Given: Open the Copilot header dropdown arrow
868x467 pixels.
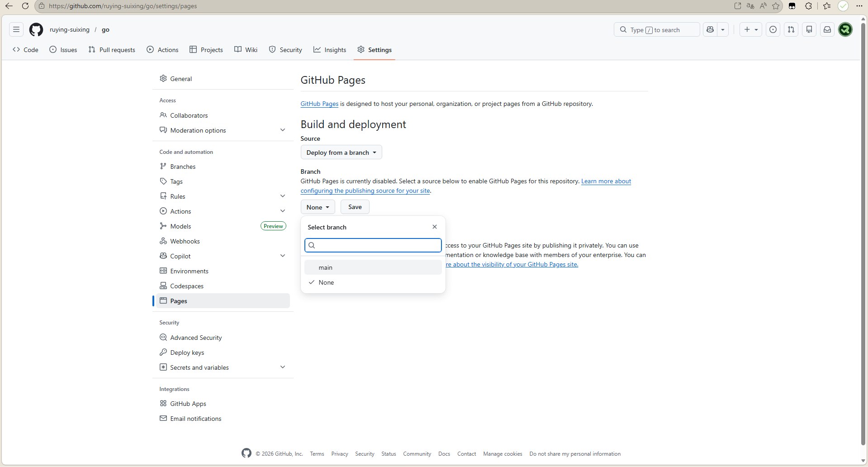Looking at the screenshot, I should (723, 29).
